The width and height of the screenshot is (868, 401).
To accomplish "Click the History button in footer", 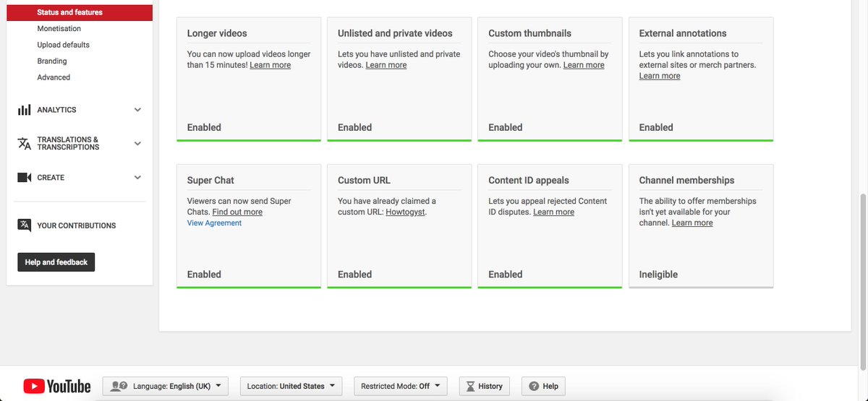I will [484, 386].
